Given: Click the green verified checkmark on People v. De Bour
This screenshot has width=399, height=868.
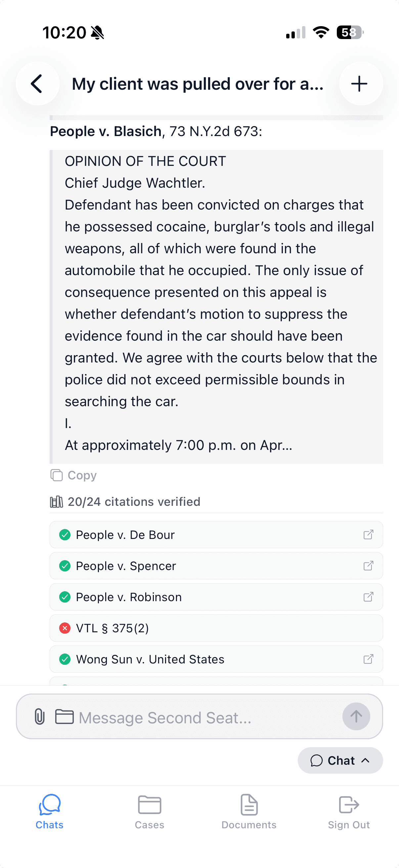Looking at the screenshot, I should [65, 535].
